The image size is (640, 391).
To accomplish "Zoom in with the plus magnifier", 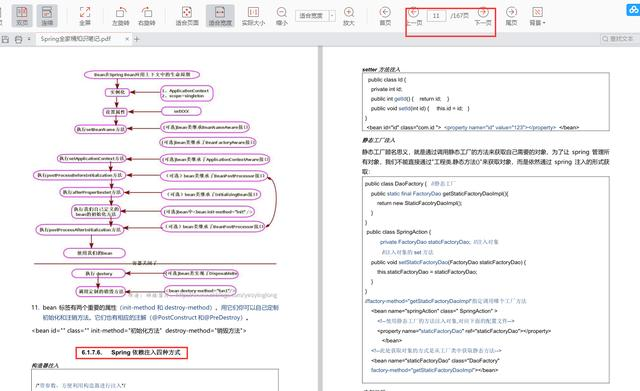I will click(349, 16).
